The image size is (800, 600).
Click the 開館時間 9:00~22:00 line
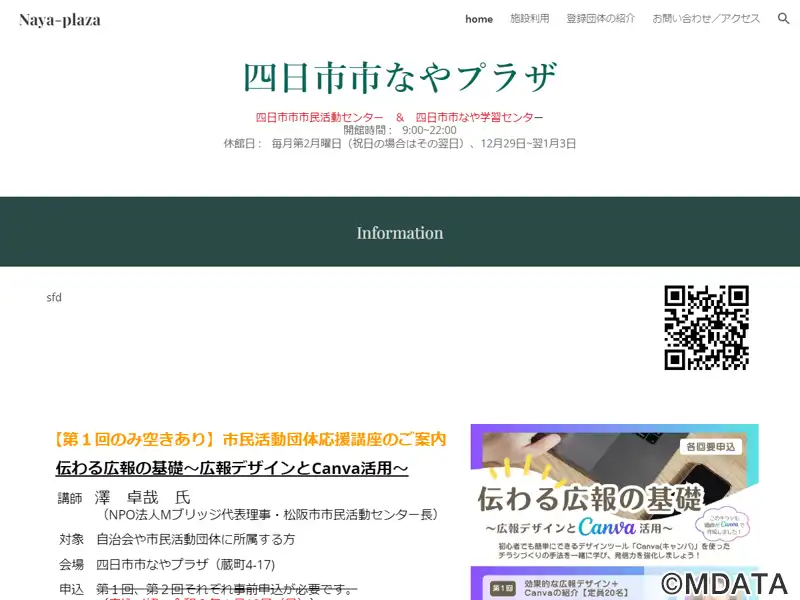(400, 130)
